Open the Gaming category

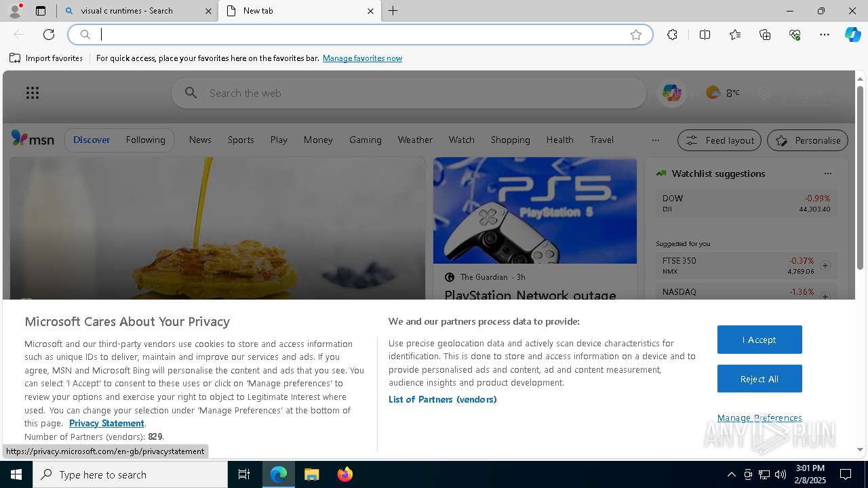pyautogui.click(x=366, y=140)
